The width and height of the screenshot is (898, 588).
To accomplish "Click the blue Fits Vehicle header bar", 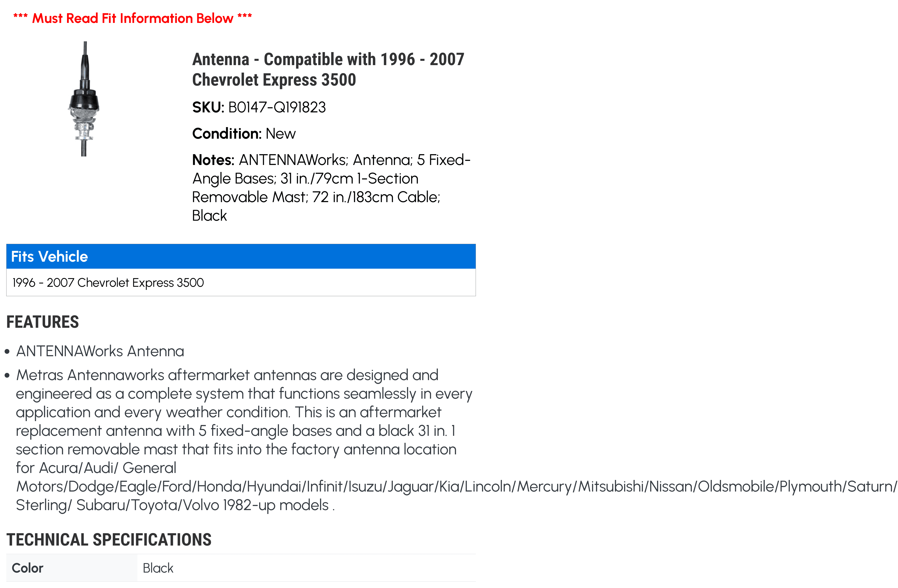I will click(241, 257).
